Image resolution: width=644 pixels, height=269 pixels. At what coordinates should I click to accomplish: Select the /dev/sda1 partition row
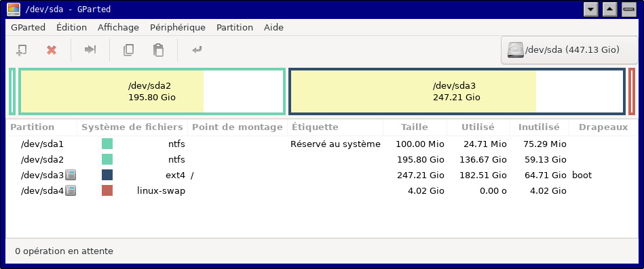pos(322,144)
